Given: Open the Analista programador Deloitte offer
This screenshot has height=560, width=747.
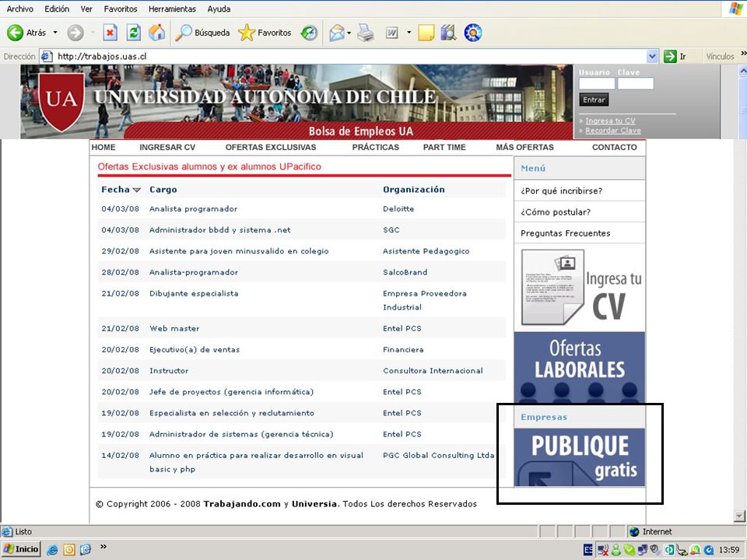Looking at the screenshot, I should point(194,208).
